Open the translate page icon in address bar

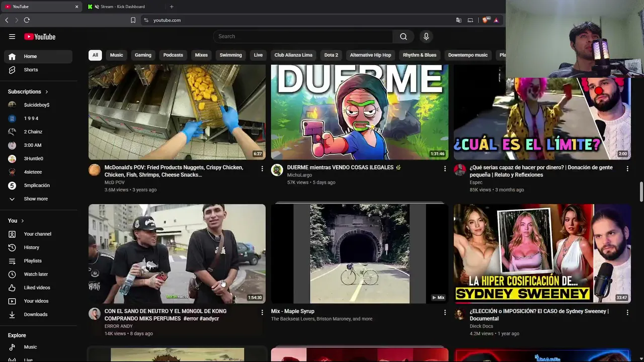[x=459, y=20]
